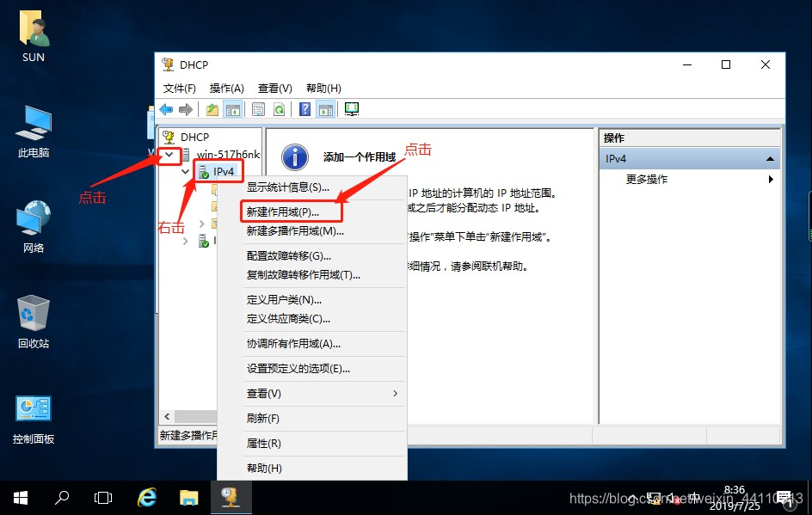The height and width of the screenshot is (515, 812).
Task: Switch the 中 input method indicator
Action: pos(694,499)
